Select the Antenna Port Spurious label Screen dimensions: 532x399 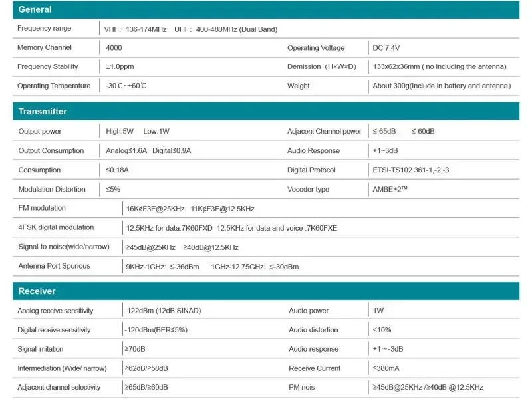coord(55,266)
